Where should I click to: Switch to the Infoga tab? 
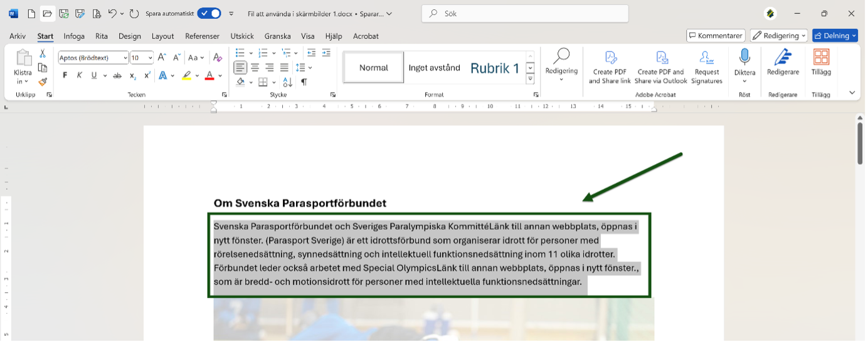tap(74, 36)
